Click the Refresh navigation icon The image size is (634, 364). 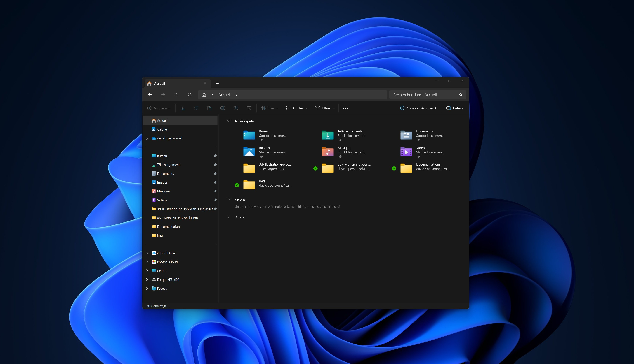point(190,94)
